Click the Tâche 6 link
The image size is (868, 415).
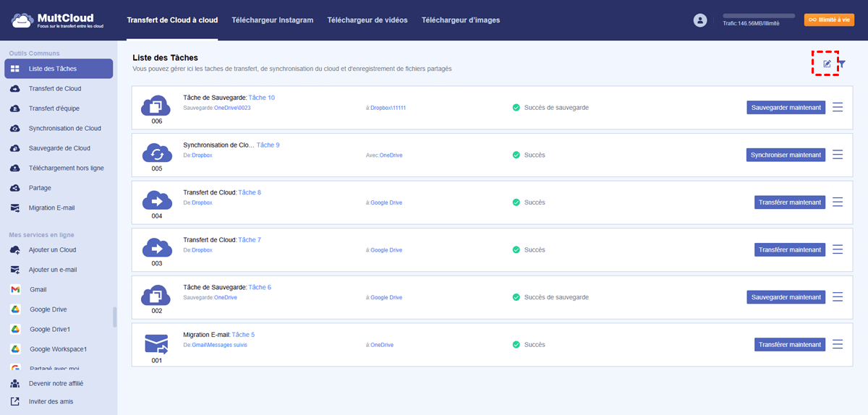point(260,287)
